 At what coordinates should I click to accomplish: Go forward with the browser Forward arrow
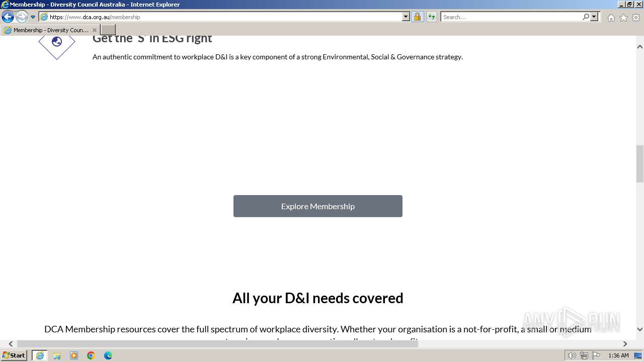[x=22, y=17]
